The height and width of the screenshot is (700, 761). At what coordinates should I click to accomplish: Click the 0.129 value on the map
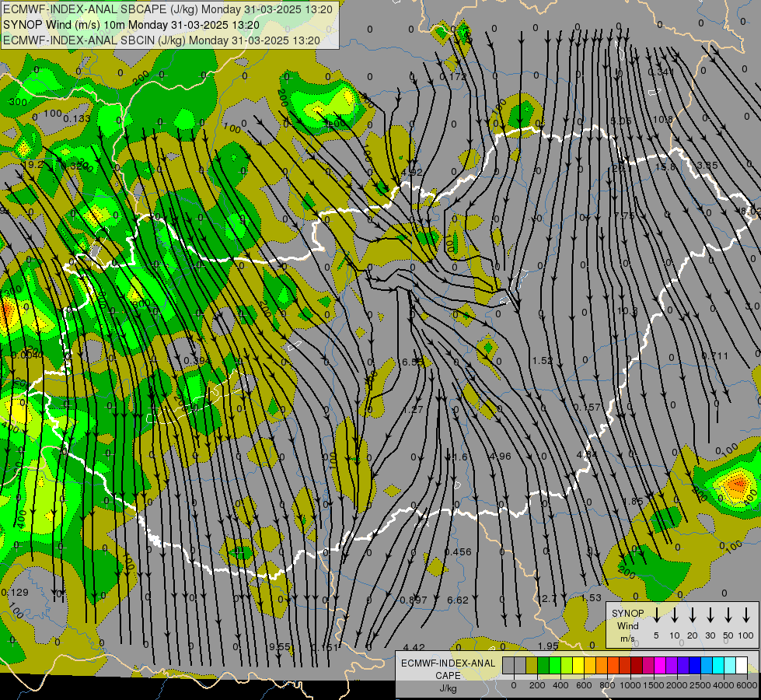[x=15, y=592]
